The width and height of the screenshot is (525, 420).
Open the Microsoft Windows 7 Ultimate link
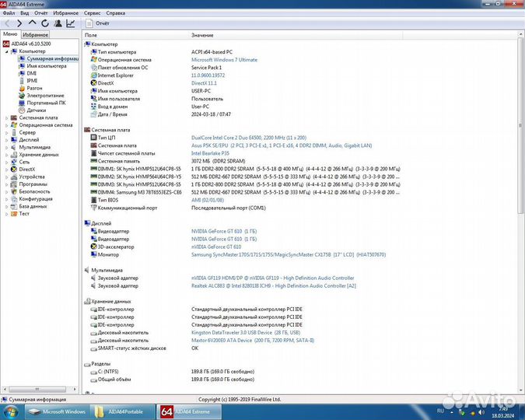(224, 60)
